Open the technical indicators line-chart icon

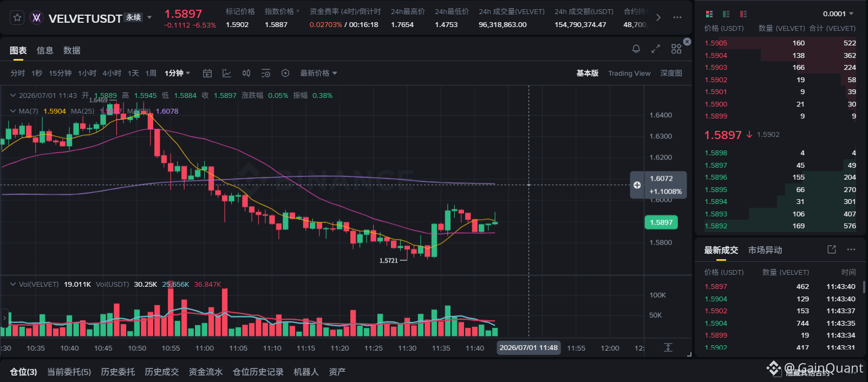[x=227, y=73]
